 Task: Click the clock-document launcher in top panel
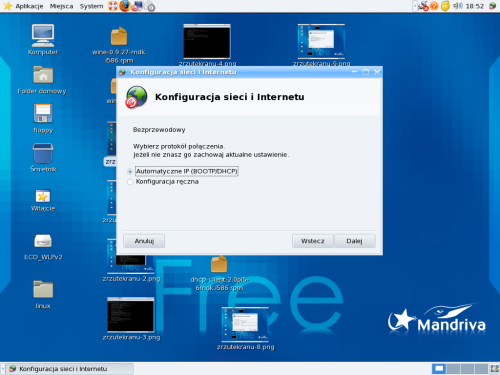(x=150, y=6)
